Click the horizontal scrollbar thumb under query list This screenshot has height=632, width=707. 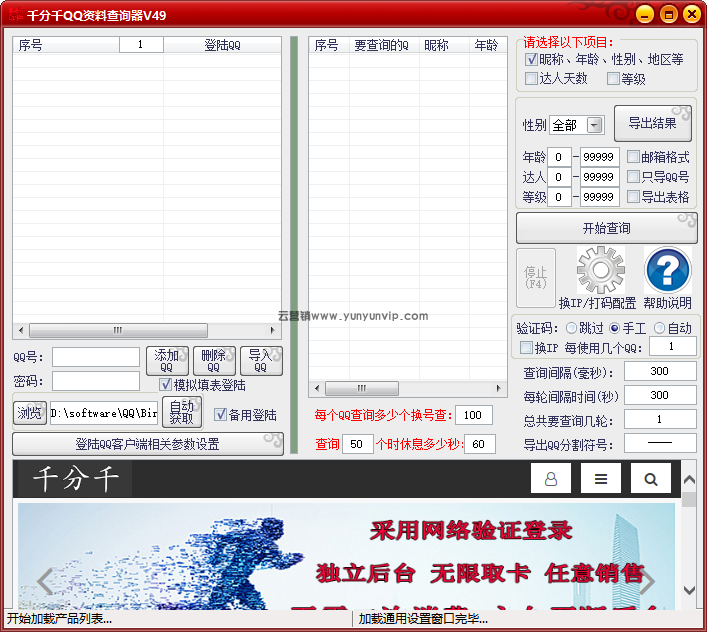tap(362, 388)
